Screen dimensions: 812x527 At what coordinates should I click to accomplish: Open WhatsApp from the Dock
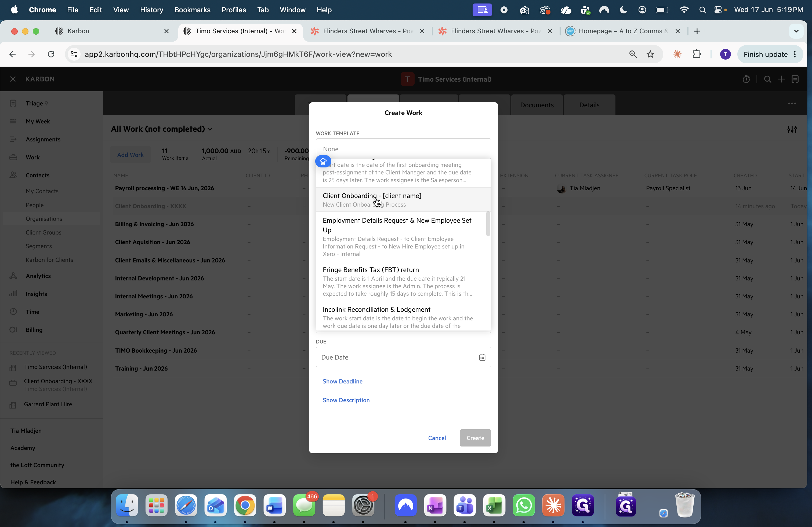pyautogui.click(x=524, y=505)
